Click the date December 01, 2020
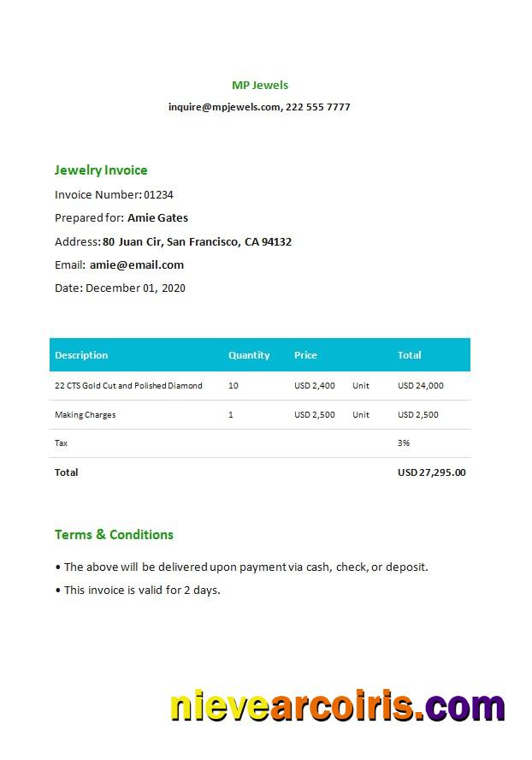This screenshot has width=532, height=760. [135, 288]
